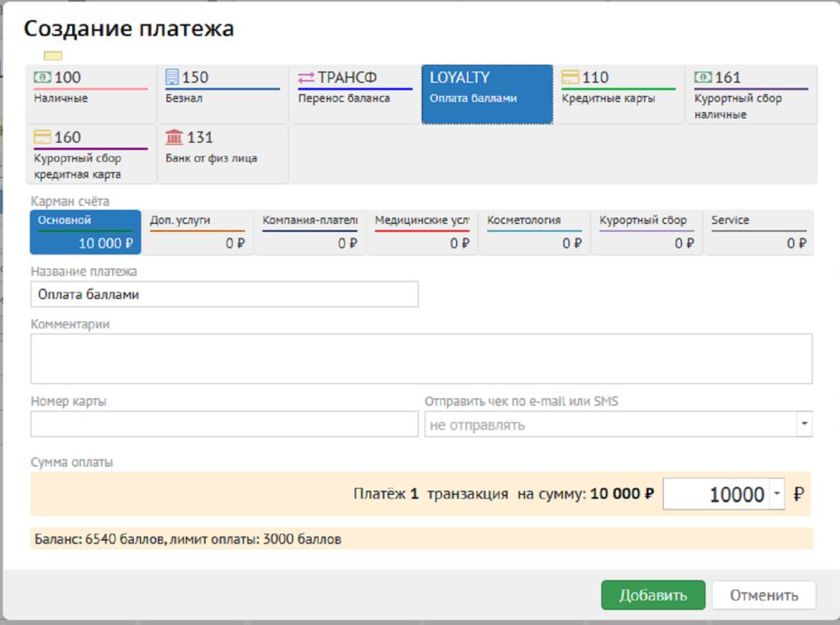This screenshot has height=625, width=840.
Task: Select 161 Курортный сбор наличные
Action: pos(751,94)
